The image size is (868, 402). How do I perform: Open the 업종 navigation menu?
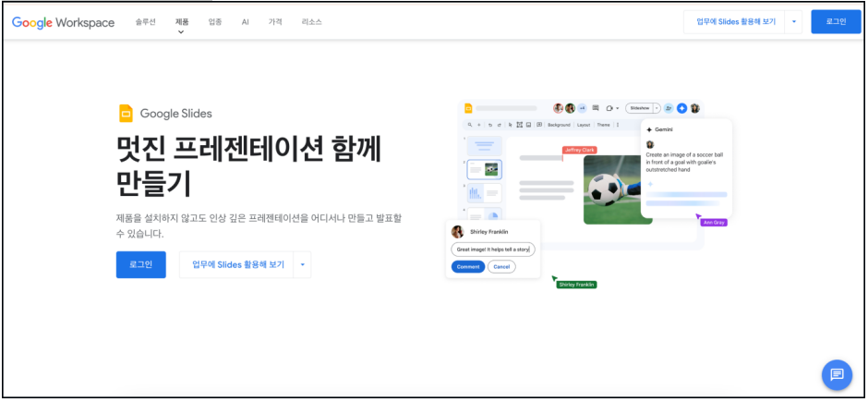(215, 22)
